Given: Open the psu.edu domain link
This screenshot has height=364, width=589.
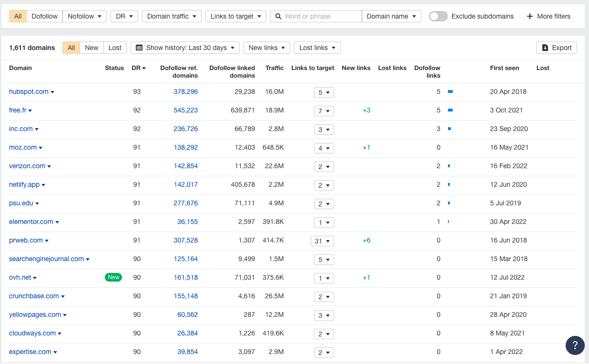Looking at the screenshot, I should pyautogui.click(x=21, y=203).
